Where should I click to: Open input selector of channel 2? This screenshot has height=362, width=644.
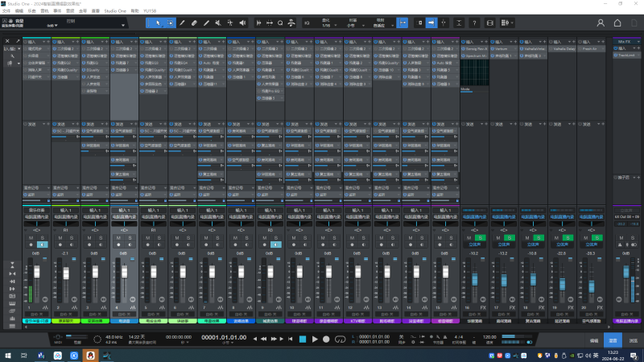tap(66, 210)
